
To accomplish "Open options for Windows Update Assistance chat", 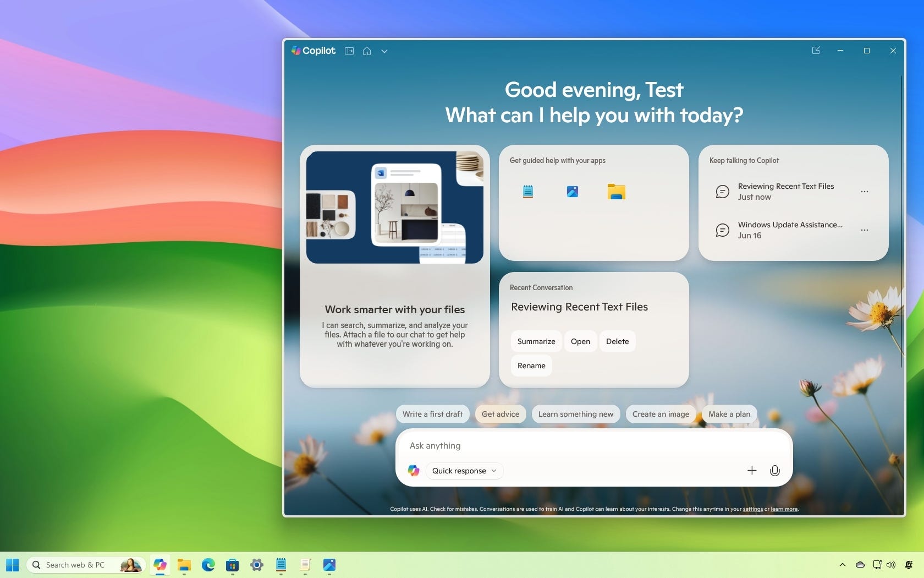I will pos(865,230).
